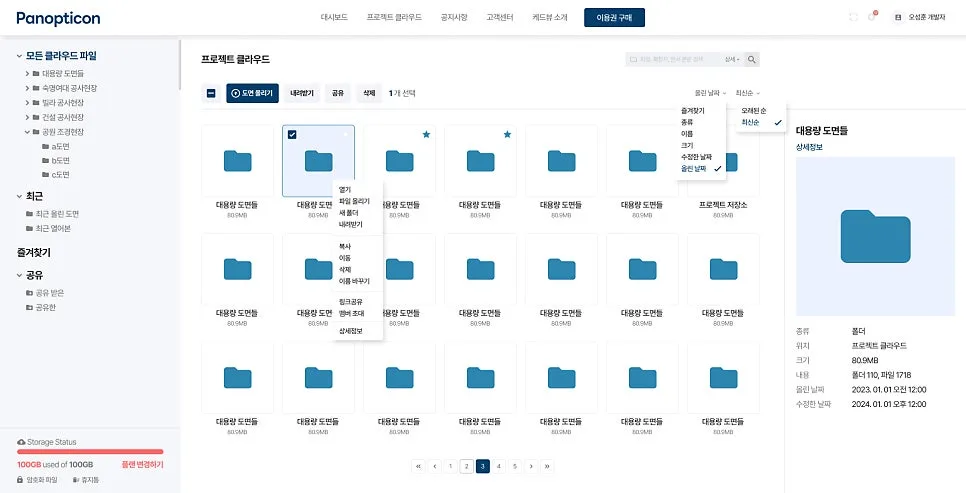Sort by 종류 option
Viewport: 966px width, 493px height.
(x=687, y=123)
